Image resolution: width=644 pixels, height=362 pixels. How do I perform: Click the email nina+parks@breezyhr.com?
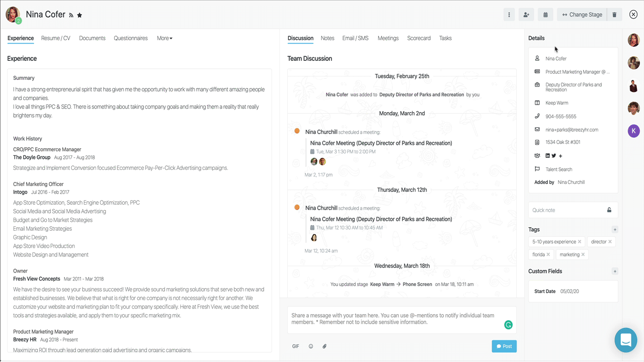click(x=572, y=130)
